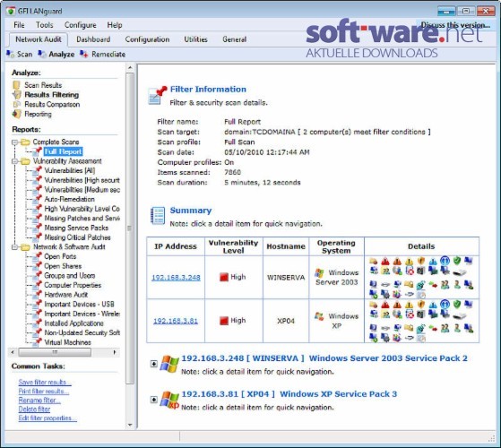Click the Windows XP OS icon in table
501x448 pixels.
[319, 316]
